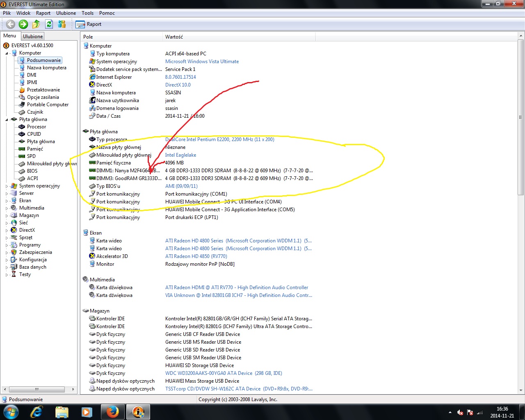Select the SPD icon in tree
Viewport: 525px width, 420px height.
pos(22,156)
